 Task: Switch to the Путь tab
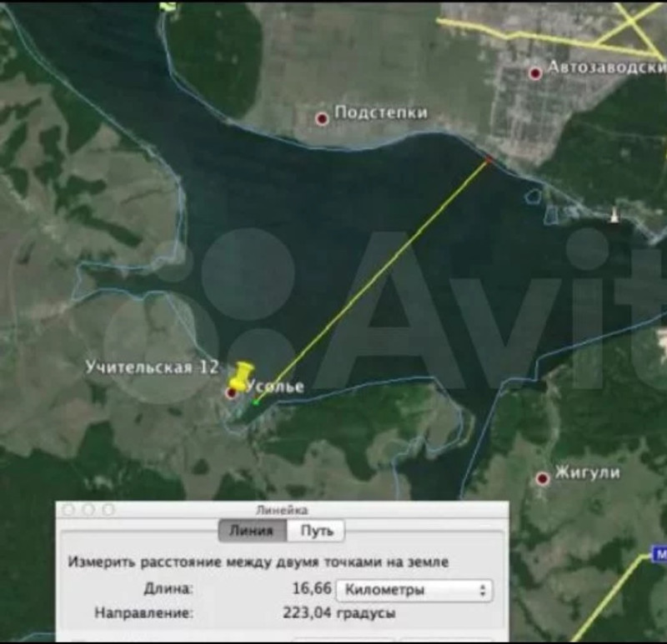pos(316,531)
